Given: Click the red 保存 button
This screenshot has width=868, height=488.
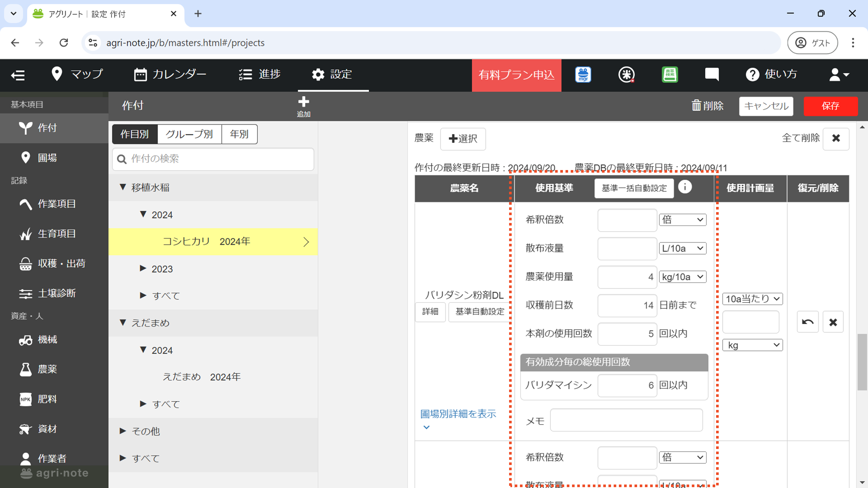Looking at the screenshot, I should pyautogui.click(x=830, y=106).
